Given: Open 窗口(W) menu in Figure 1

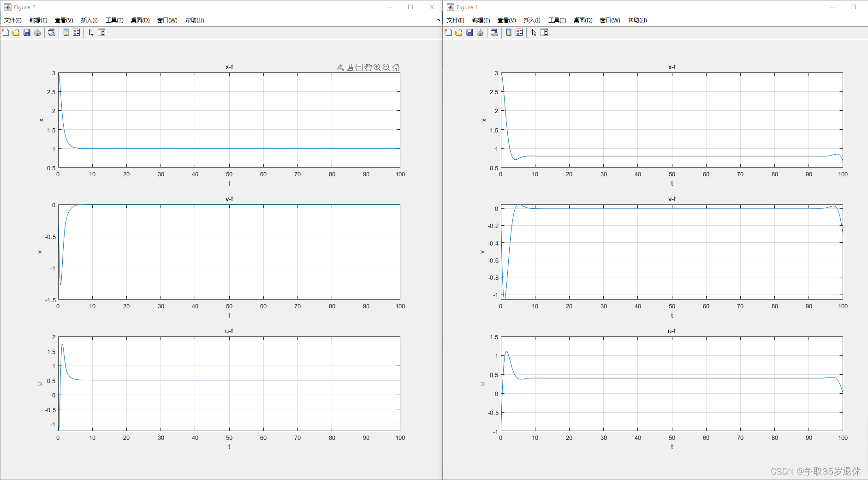Looking at the screenshot, I should click(610, 20).
